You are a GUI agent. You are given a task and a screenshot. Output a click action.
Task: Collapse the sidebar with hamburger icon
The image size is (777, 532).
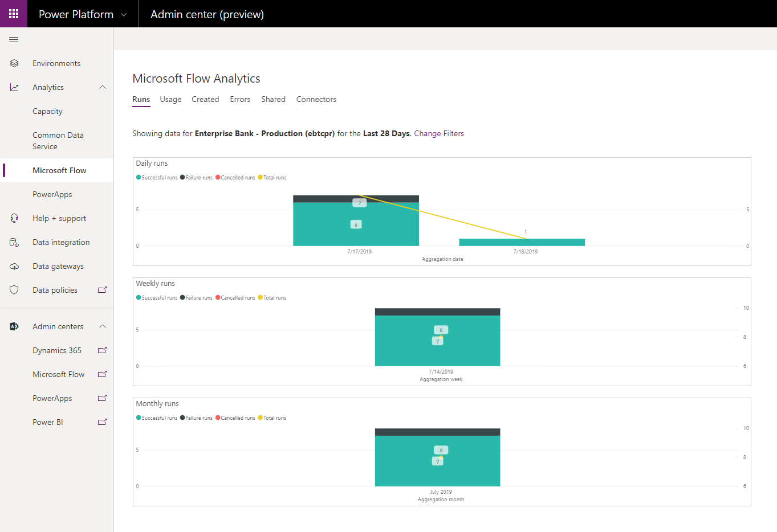click(x=14, y=40)
